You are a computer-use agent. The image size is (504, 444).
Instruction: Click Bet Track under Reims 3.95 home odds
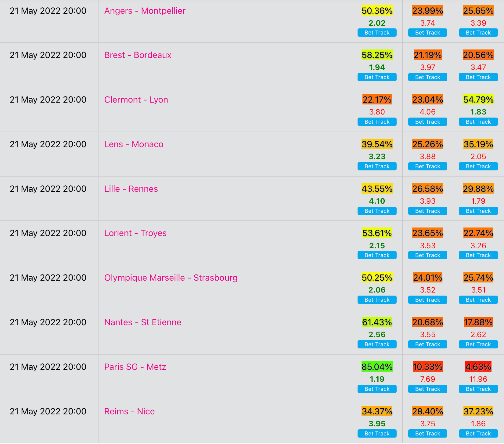tap(377, 434)
